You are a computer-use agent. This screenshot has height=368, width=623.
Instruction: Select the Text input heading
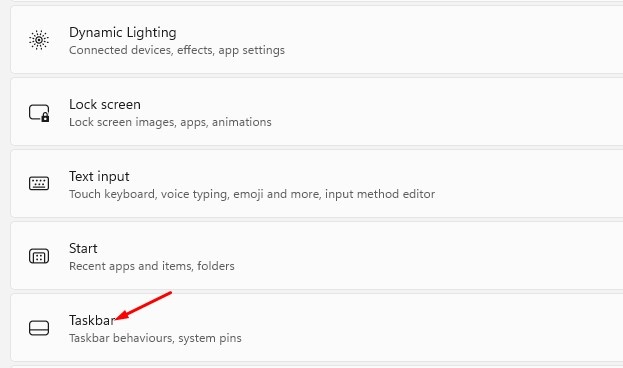(99, 176)
